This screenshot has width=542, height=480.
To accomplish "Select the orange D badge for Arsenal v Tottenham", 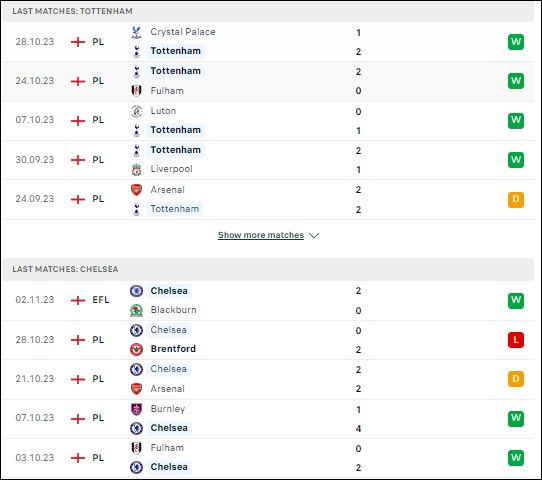I will (516, 199).
